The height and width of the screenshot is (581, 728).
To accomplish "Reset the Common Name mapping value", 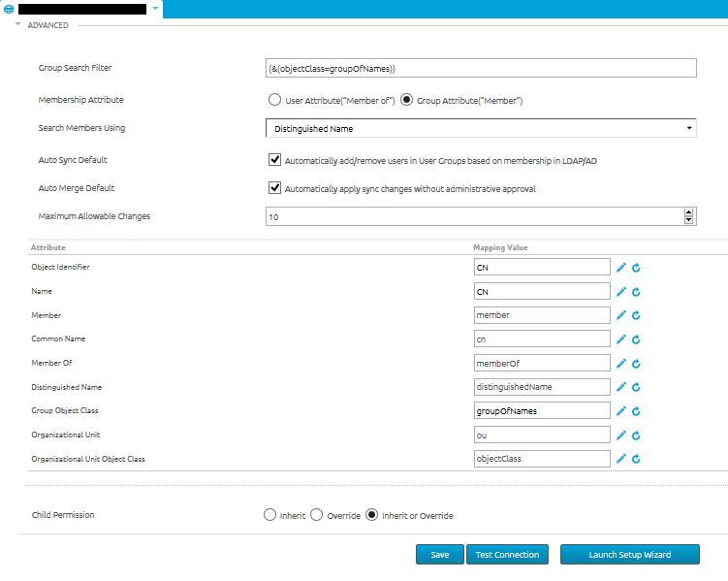I will (637, 339).
